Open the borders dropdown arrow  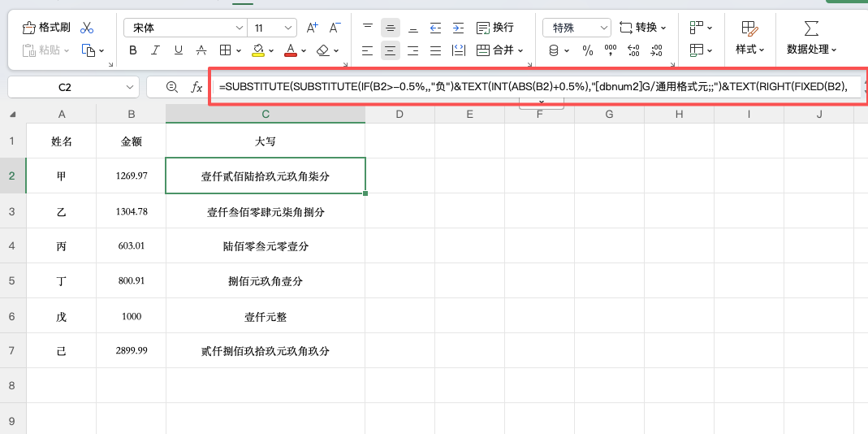pos(239,51)
